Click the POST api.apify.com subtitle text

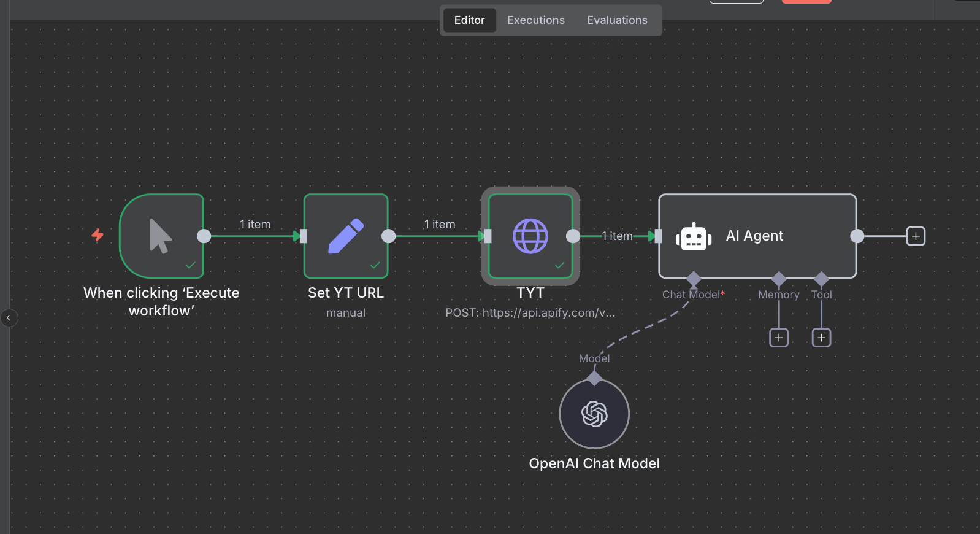pyautogui.click(x=530, y=313)
